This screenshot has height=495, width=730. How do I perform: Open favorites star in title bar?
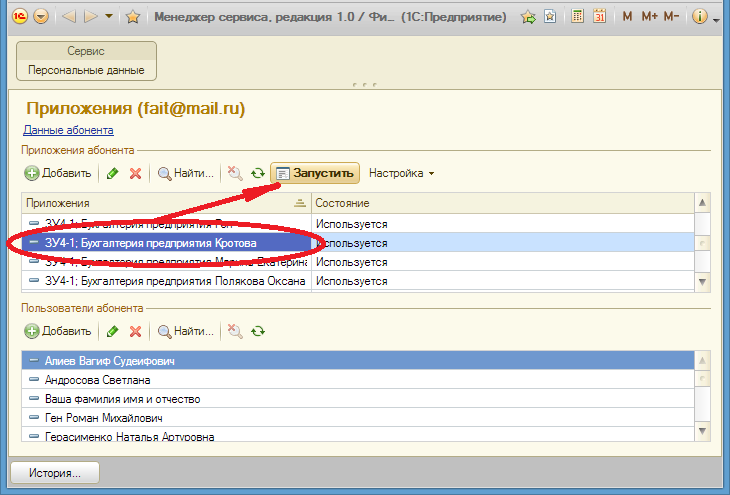tap(133, 17)
